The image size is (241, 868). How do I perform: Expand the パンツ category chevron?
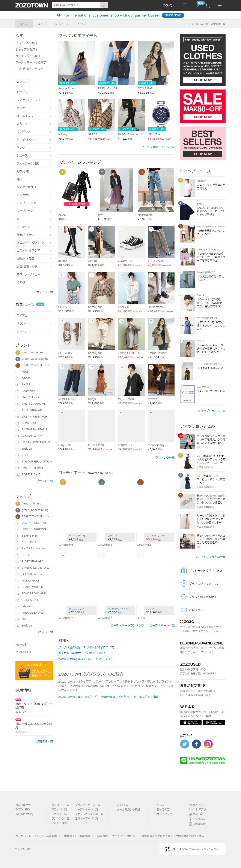pyautogui.click(x=50, y=108)
